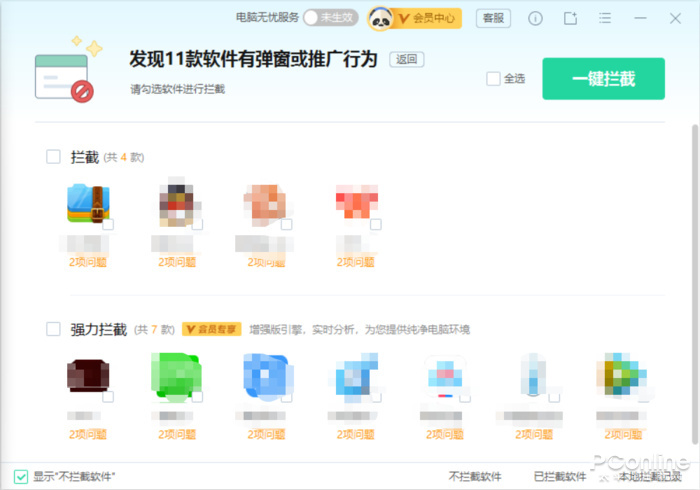The width and height of the screenshot is (700, 490).
Task: Toggle the 电脑无忧服务 switch
Action: [x=331, y=18]
